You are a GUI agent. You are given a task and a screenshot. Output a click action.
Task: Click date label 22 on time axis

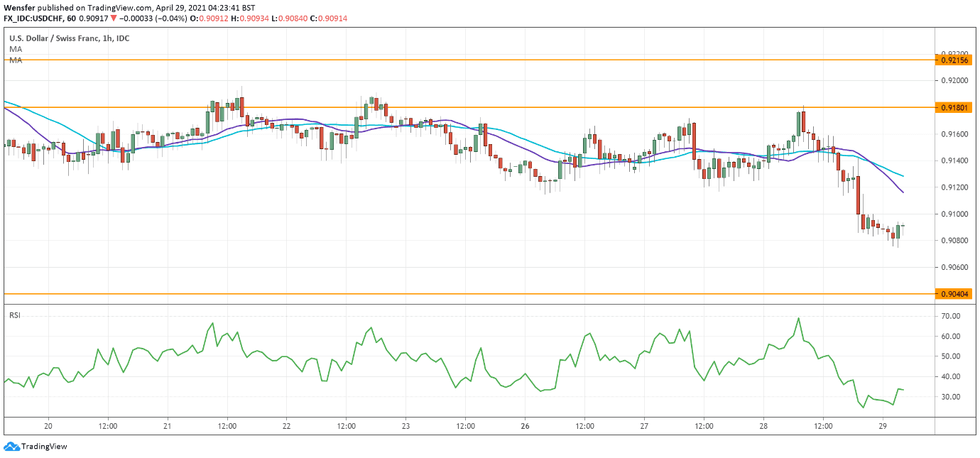[x=287, y=426]
